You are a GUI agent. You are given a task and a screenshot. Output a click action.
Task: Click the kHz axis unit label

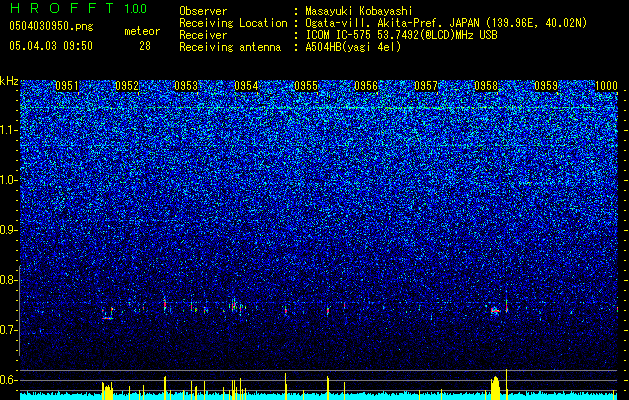coord(9,81)
